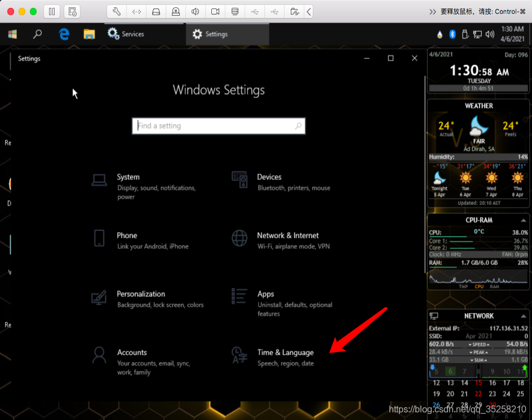Viewport: 532px width, 420px height.
Task: Close the Settings window
Action: (414, 59)
